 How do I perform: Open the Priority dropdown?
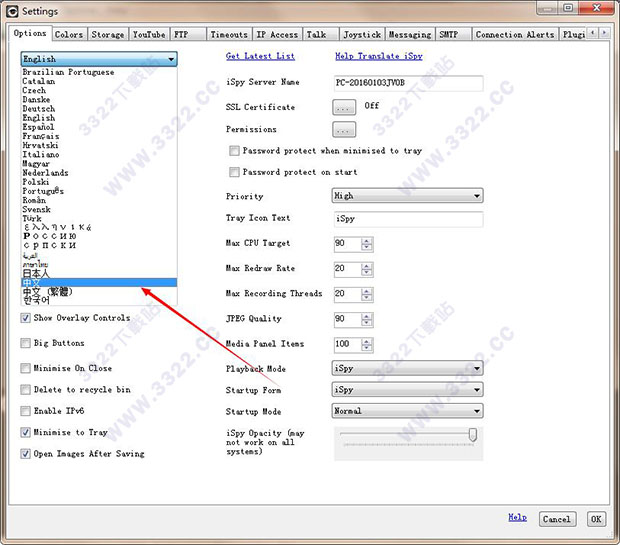(407, 196)
